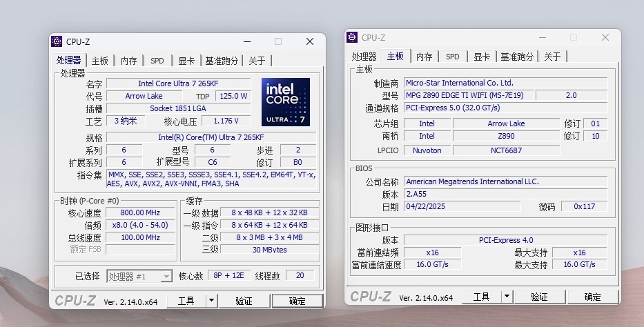
Task: Click the 确定 button in the left window
Action: tap(297, 301)
